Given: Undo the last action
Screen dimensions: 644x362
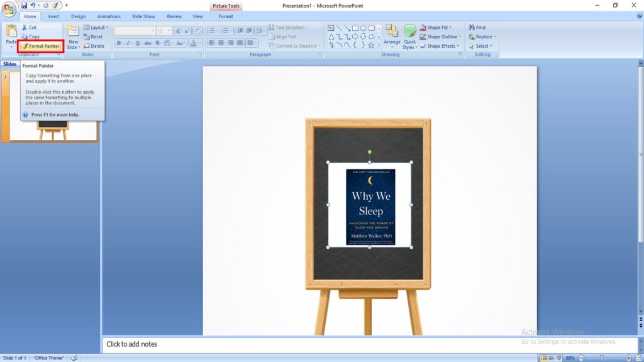Looking at the screenshot, I should [x=33, y=5].
